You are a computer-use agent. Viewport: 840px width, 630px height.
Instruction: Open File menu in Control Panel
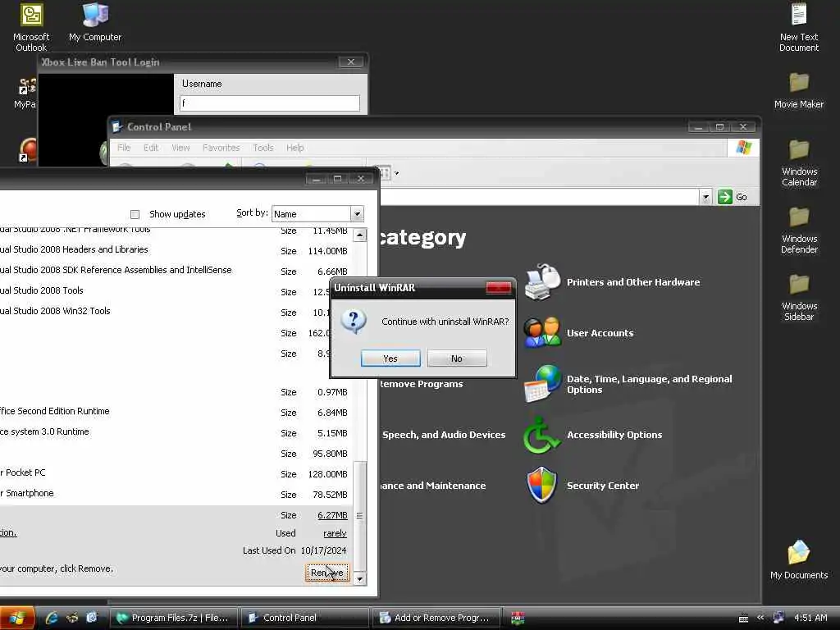pyautogui.click(x=124, y=148)
